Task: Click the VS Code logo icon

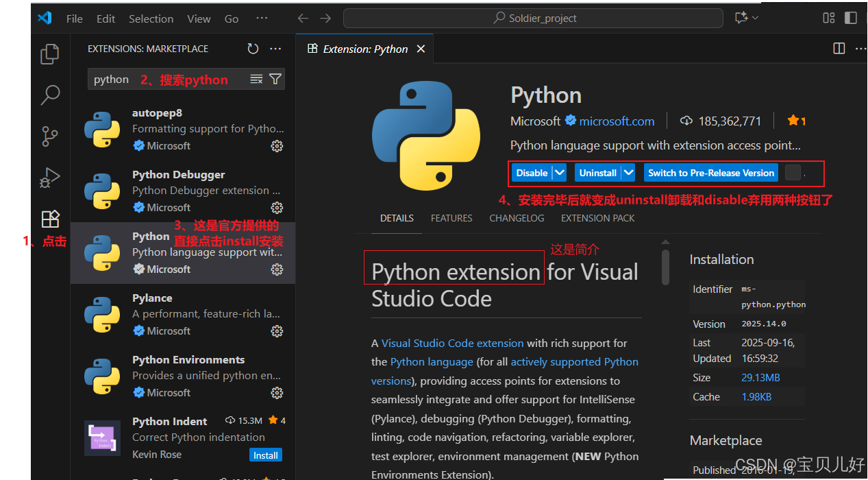Action: click(45, 19)
